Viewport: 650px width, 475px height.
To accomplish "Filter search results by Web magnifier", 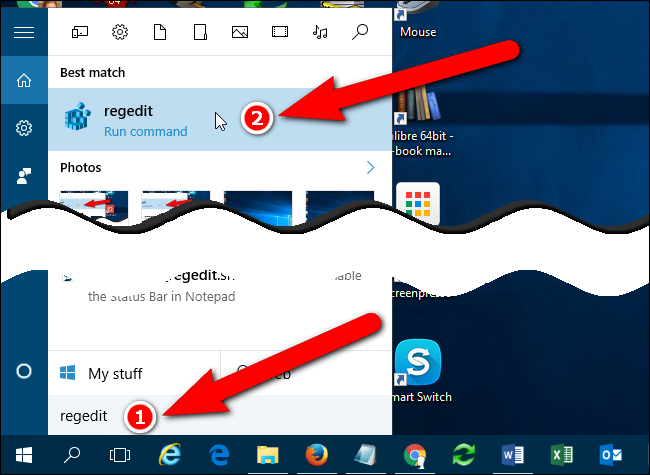I will point(360,32).
